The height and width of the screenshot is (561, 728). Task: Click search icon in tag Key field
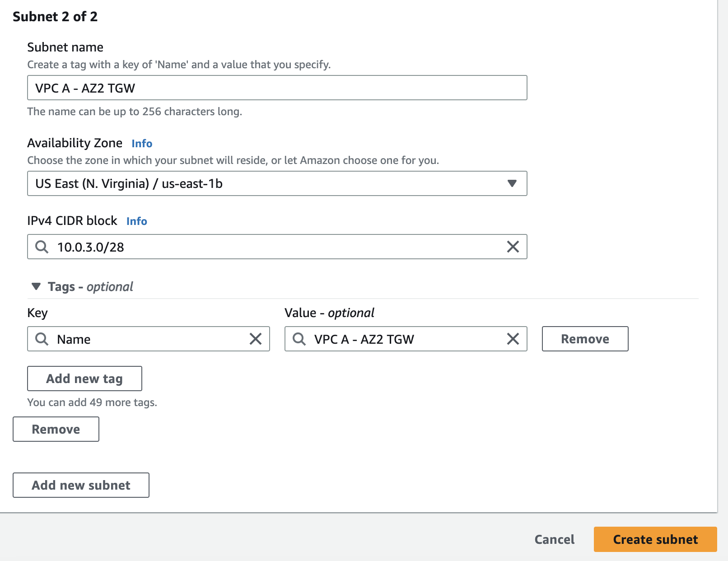coord(42,339)
